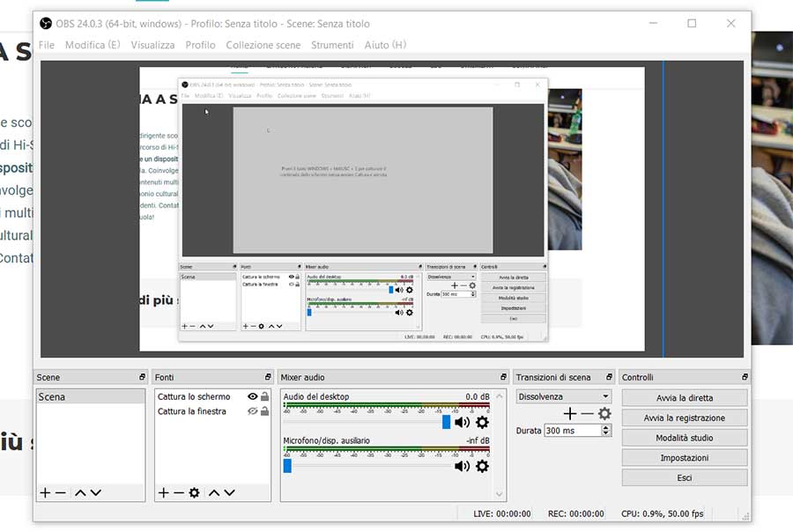Toggle visibility of Cattura lo schermo
Screen dimensions: 793x532
pyautogui.click(x=252, y=397)
